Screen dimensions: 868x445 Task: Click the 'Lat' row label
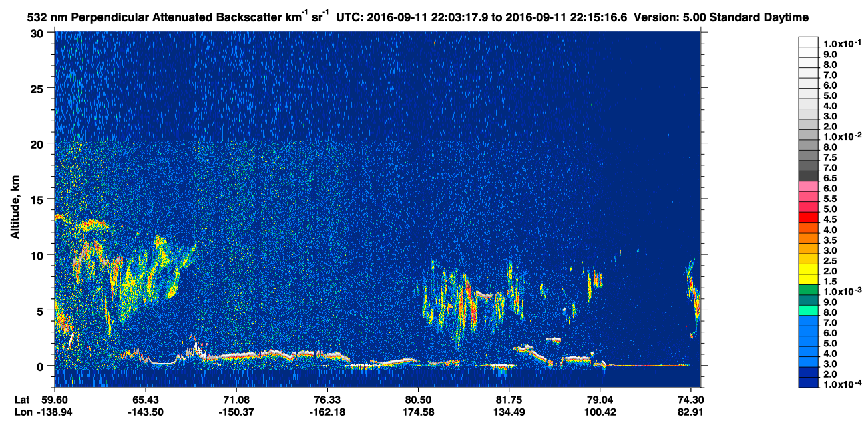pyautogui.click(x=22, y=400)
